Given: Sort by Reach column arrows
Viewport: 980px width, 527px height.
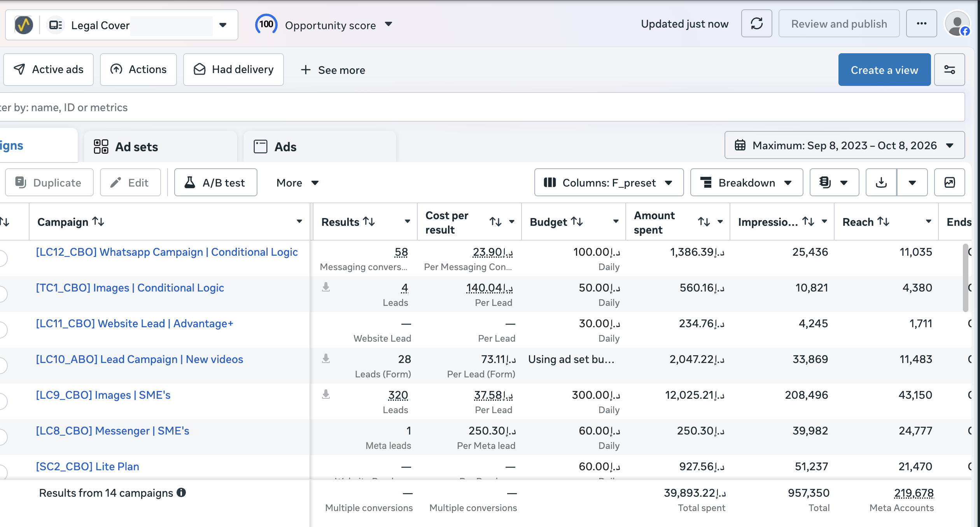Looking at the screenshot, I should (884, 222).
